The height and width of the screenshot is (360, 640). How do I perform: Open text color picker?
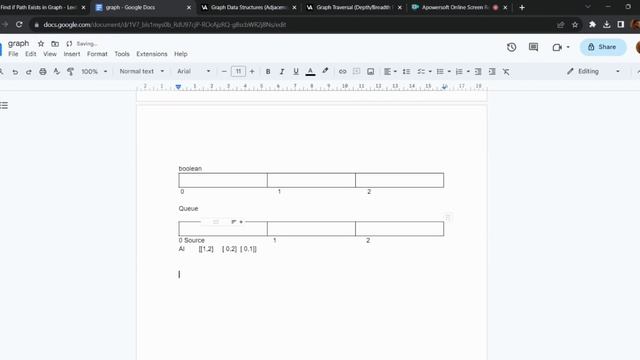(x=310, y=71)
